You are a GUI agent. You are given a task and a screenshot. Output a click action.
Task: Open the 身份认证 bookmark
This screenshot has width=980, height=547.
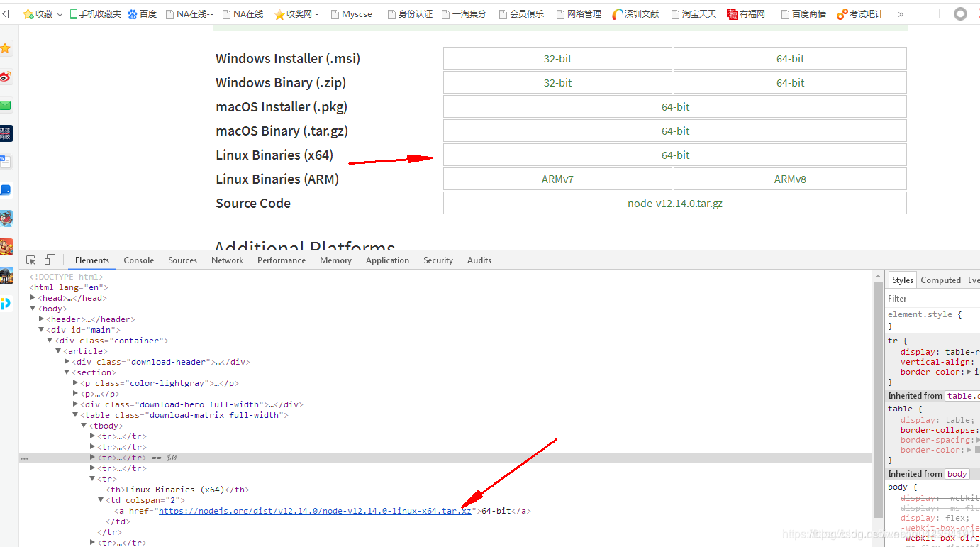click(409, 14)
